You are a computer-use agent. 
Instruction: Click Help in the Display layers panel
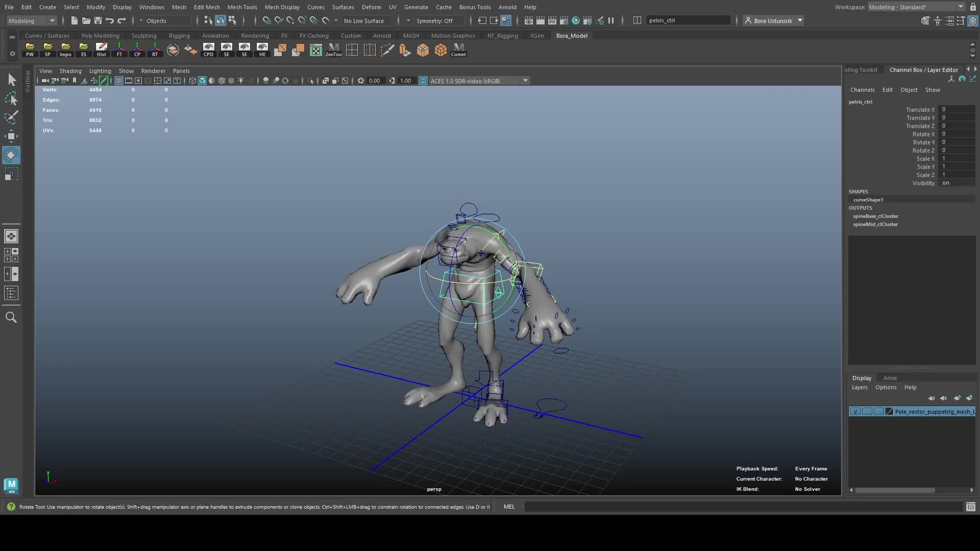[911, 387]
